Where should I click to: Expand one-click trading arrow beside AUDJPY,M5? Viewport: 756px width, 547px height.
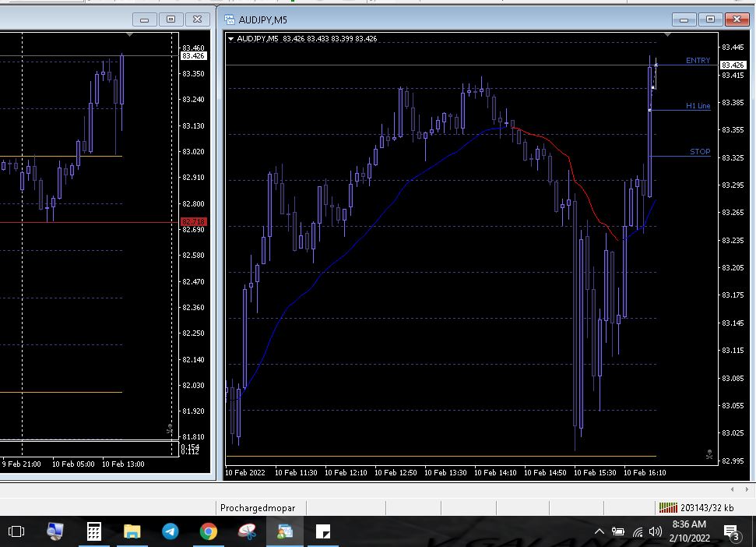231,39
